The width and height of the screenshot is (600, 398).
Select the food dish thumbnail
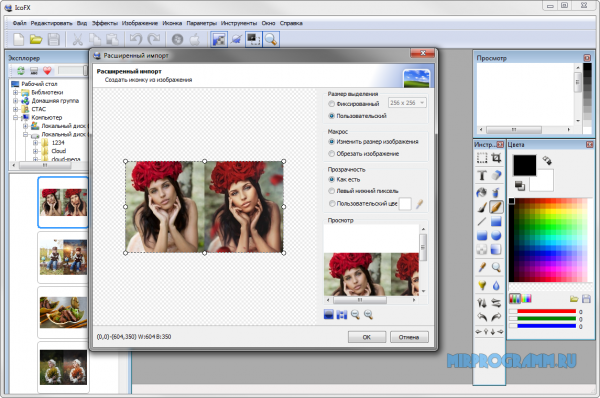pyautogui.click(x=63, y=312)
